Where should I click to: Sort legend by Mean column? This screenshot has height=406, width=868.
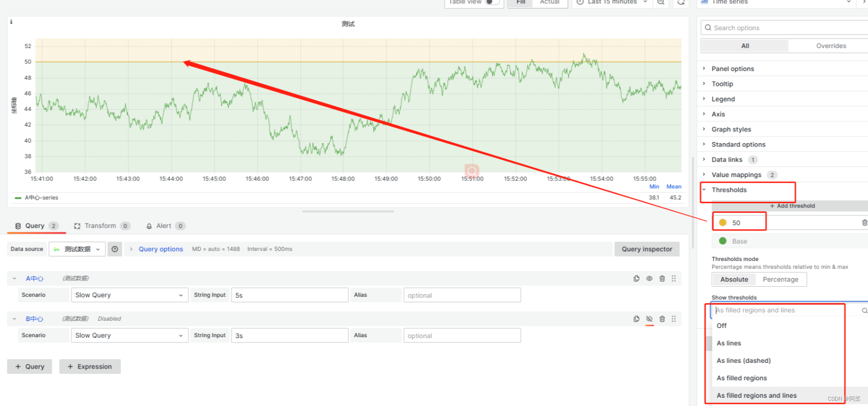coord(674,186)
